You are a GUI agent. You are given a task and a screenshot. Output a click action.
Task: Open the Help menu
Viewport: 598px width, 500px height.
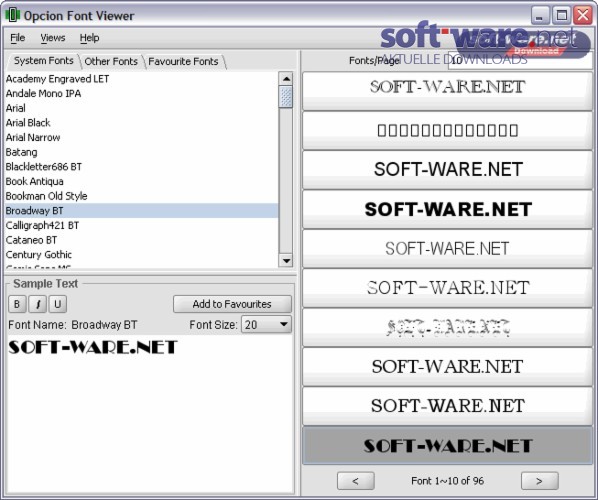[89, 38]
